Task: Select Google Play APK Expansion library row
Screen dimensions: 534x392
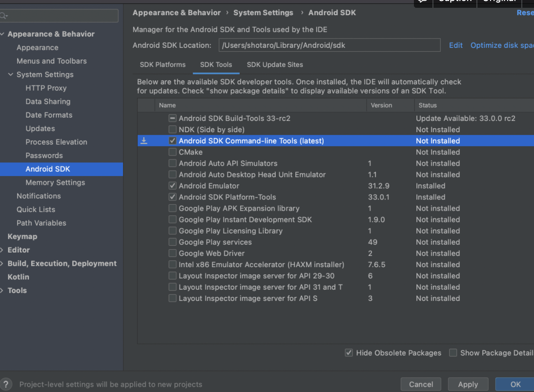Action: (336, 208)
